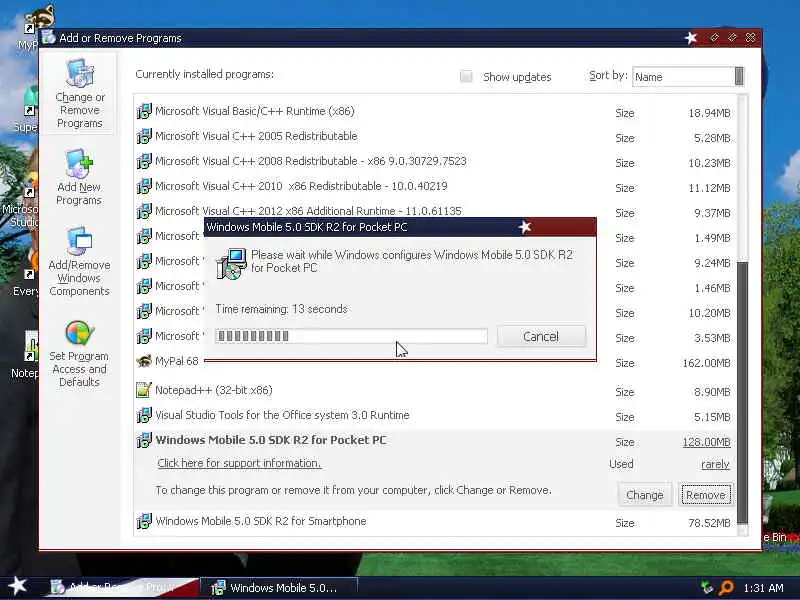The image size is (800, 600).
Task: Open Add/Remove Windows Components icon
Action: point(79,242)
